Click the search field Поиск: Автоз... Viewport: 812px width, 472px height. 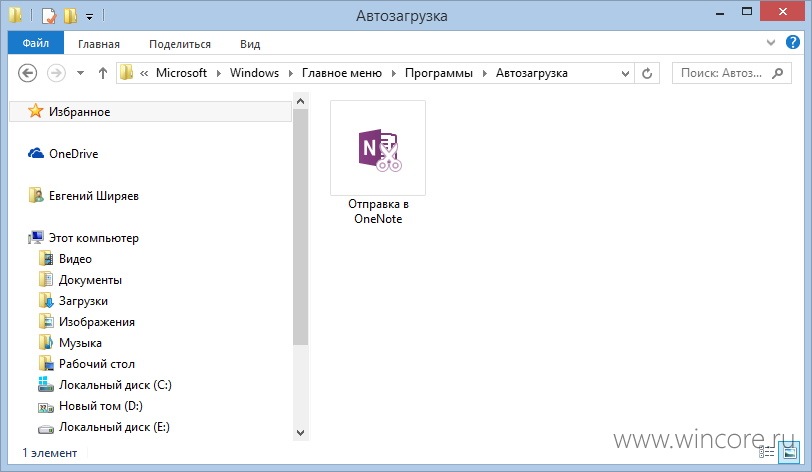721,73
